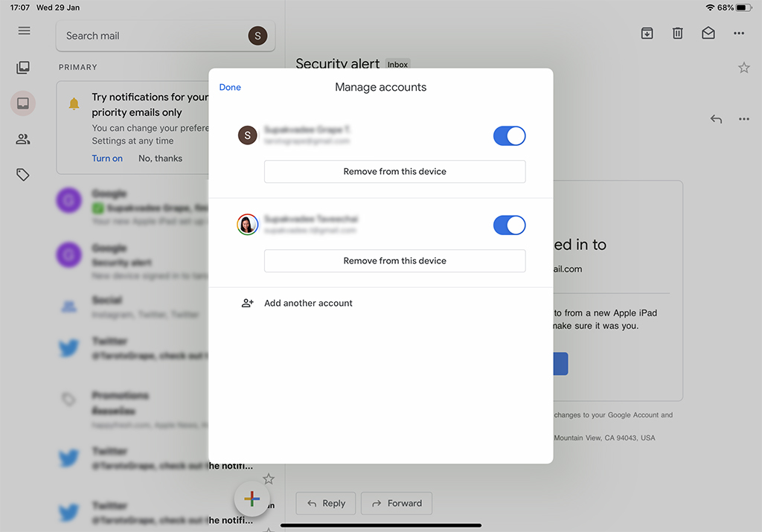Click the add person icon
This screenshot has width=762, height=532.
pos(247,303)
